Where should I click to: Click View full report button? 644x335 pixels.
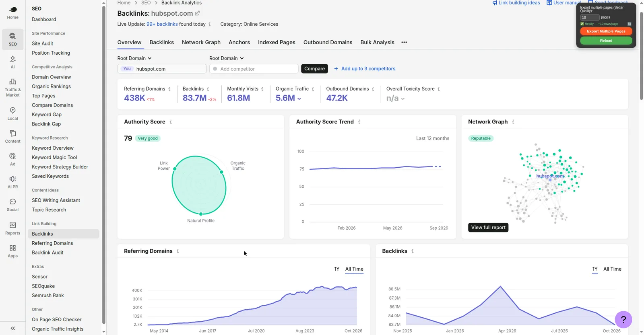(x=488, y=228)
